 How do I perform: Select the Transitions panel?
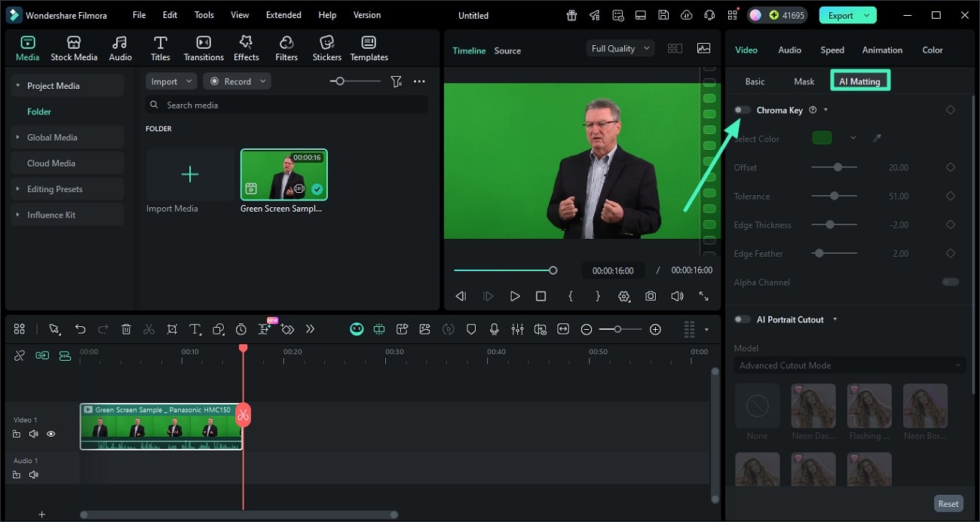(203, 47)
